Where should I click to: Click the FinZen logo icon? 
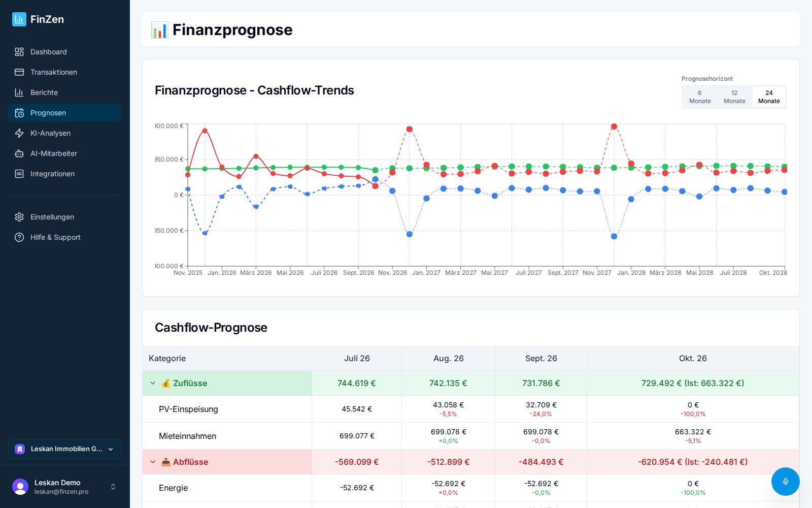(x=19, y=19)
